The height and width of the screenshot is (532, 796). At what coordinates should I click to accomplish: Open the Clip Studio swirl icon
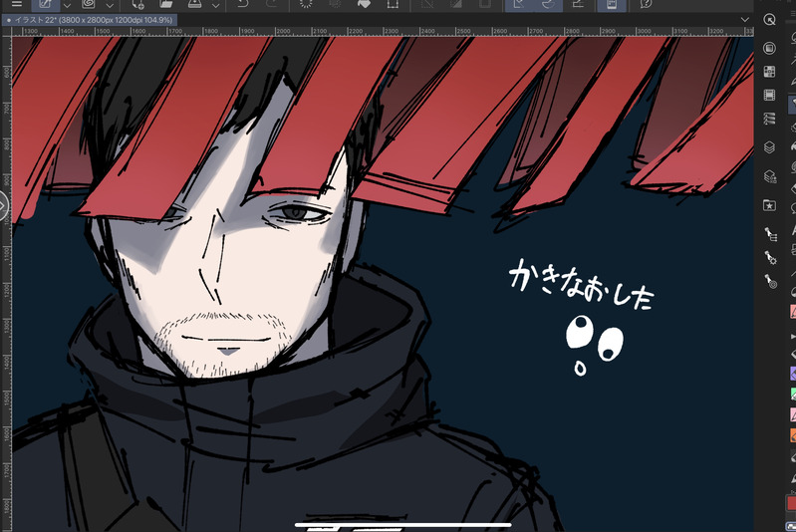[x=89, y=4]
